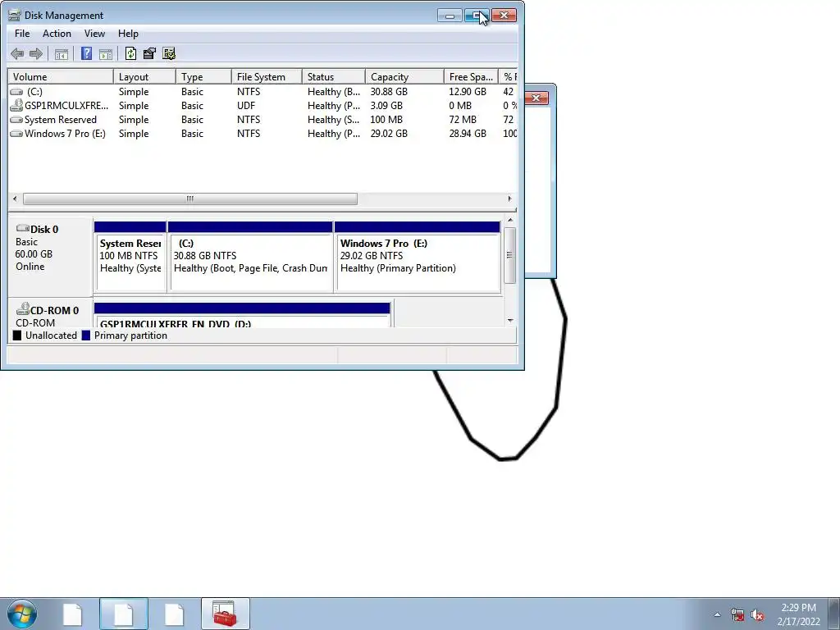Click the '12.90 GB' free space cell
Image resolution: width=840 pixels, height=630 pixels.
(x=468, y=92)
